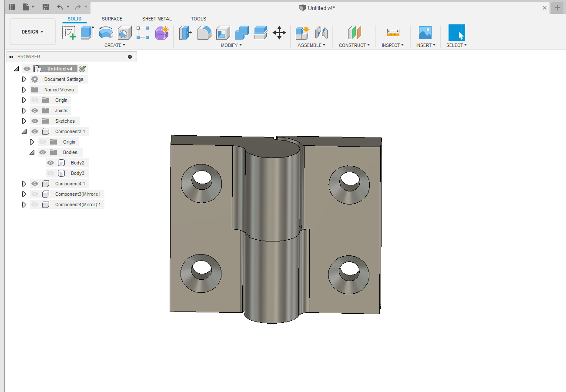The height and width of the screenshot is (392, 566).
Task: Show the top-level Origin folder
Action: pos(35,100)
